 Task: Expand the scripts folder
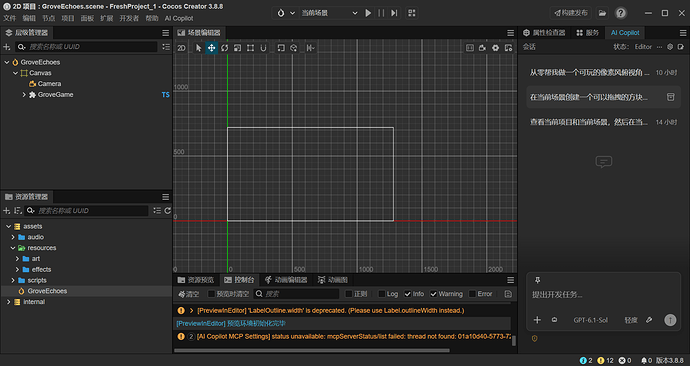[x=13, y=280]
